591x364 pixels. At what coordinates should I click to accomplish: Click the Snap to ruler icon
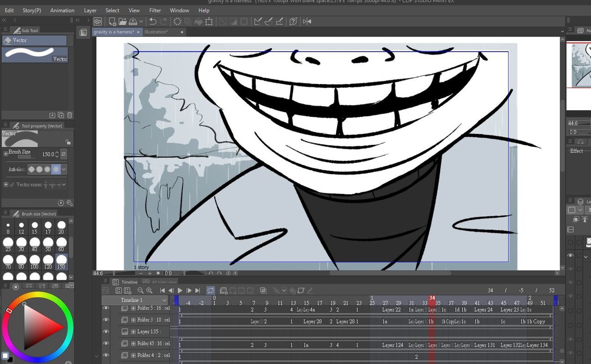pos(258,21)
